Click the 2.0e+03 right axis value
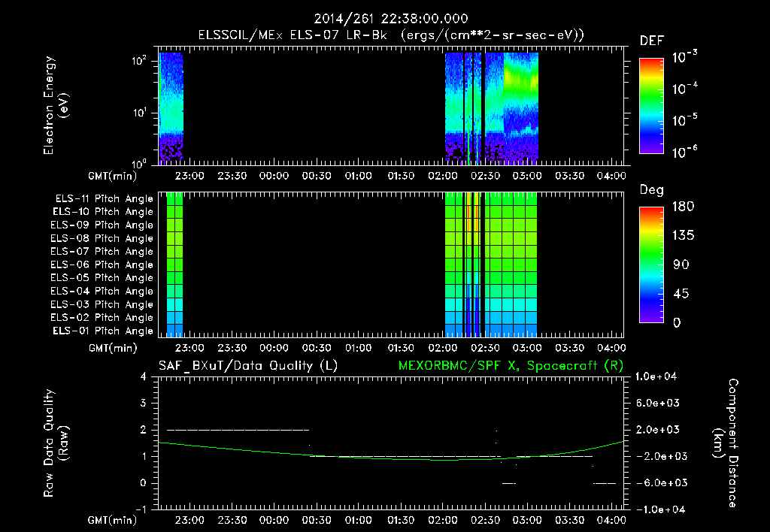Image resolution: width=770 pixels, height=532 pixels. [657, 430]
